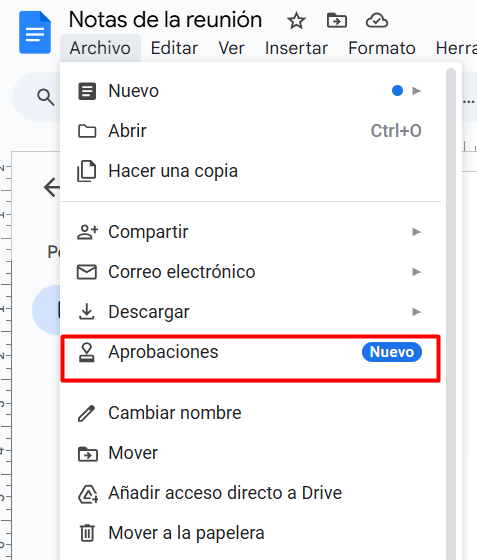The image size is (477, 560).
Task: Choose Hacer una copia
Action: click(250, 171)
